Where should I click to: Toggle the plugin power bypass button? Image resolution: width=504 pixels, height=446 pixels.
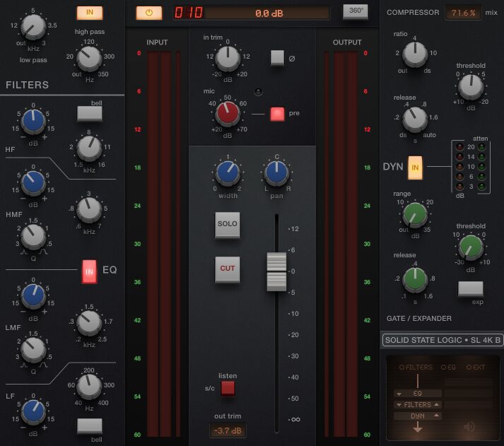(148, 13)
